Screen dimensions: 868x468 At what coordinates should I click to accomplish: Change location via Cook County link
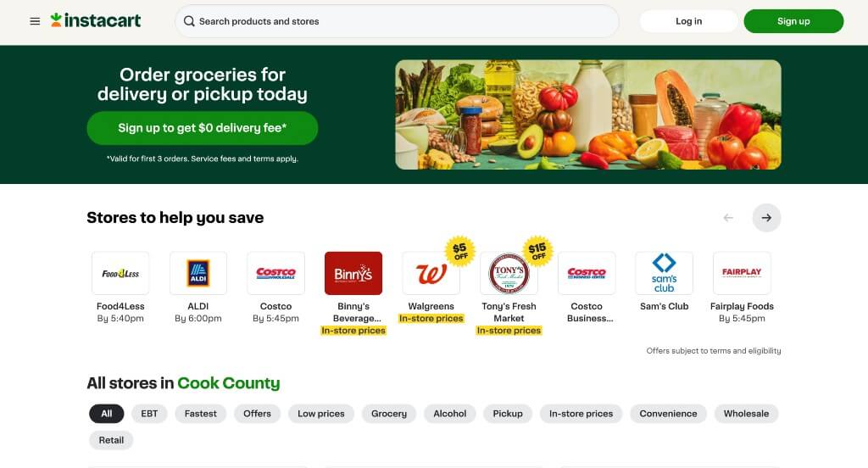tap(229, 383)
